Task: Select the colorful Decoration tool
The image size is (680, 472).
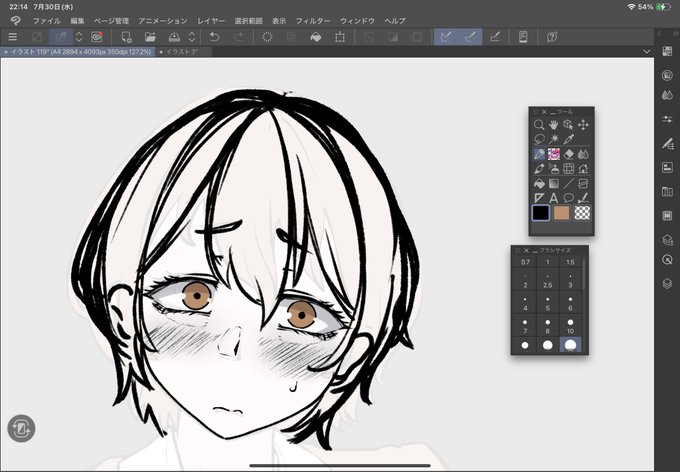Action: 553,154
